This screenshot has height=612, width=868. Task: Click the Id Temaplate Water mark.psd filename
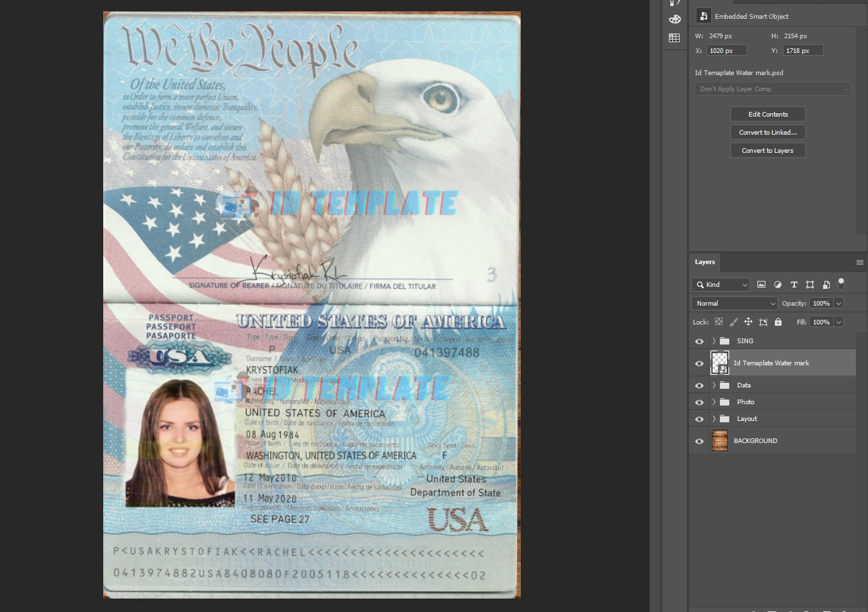(739, 73)
